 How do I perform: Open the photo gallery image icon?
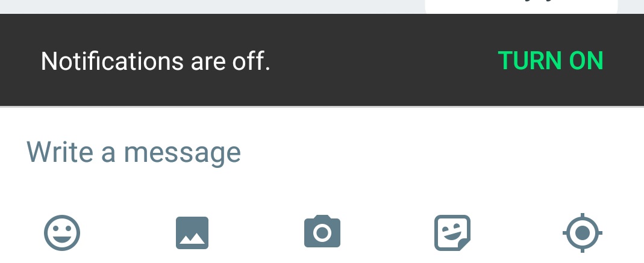[192, 233]
